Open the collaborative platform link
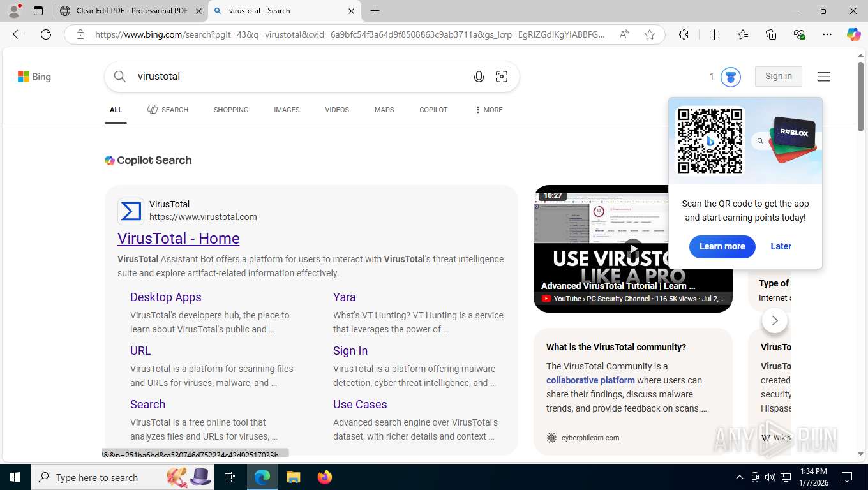 click(x=590, y=380)
